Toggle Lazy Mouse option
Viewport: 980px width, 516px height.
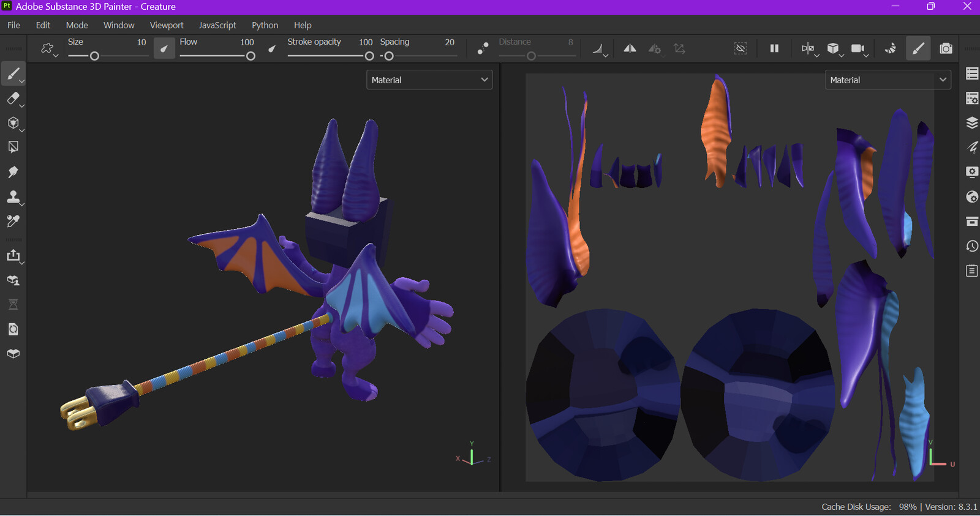click(483, 48)
